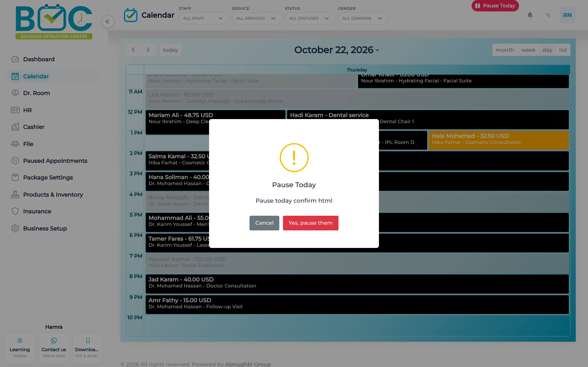This screenshot has width=588, height=367.
Task: Open Business Setup gear icon
Action: pos(15,228)
